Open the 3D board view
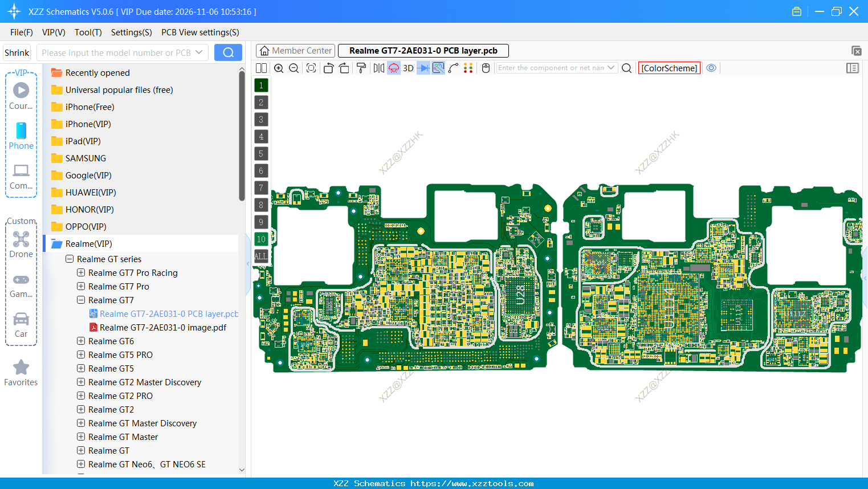The width and height of the screenshot is (868, 489). pos(408,68)
